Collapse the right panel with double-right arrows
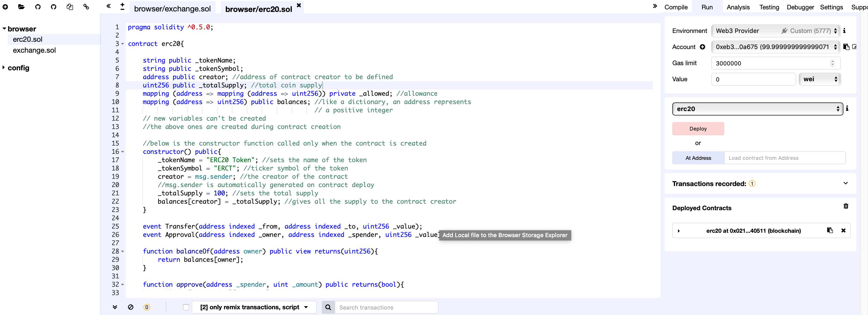 click(655, 6)
